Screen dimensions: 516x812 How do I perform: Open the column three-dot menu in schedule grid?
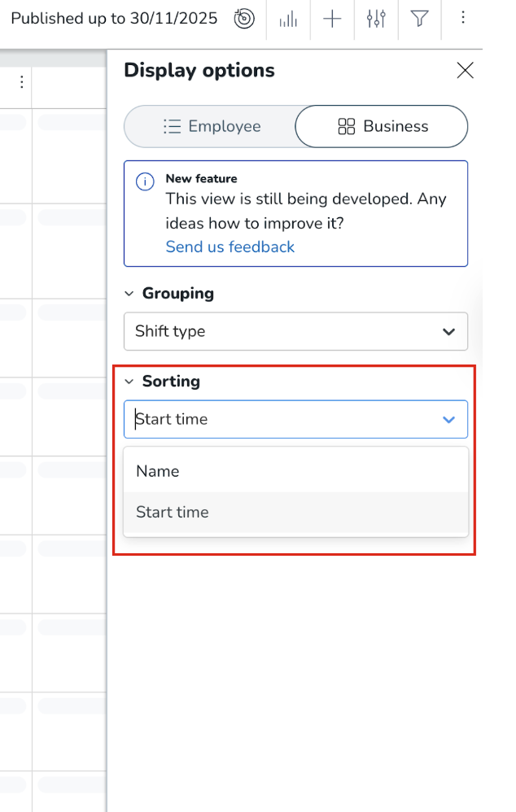click(x=22, y=82)
